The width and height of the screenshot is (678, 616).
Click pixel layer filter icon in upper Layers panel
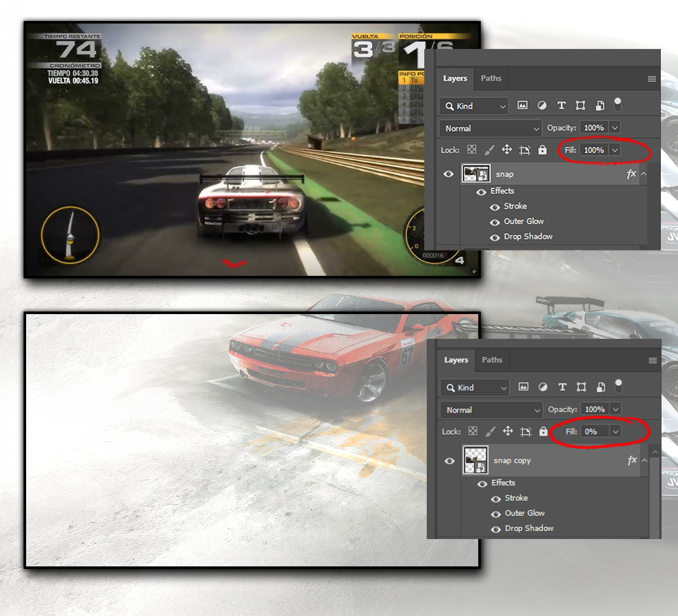point(523,106)
